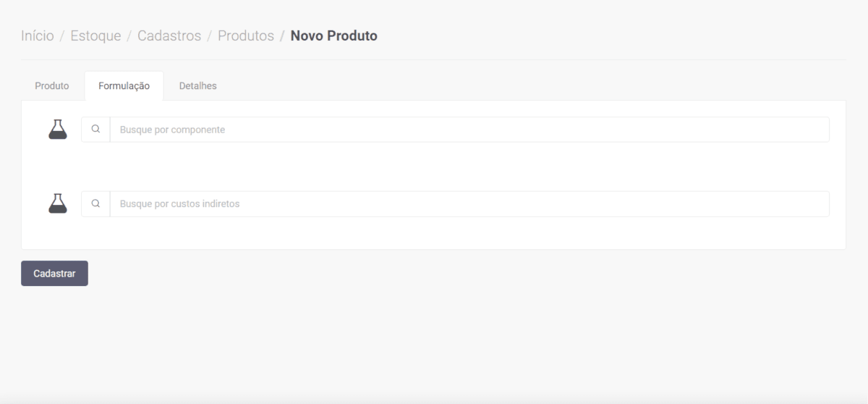Click the slash between Início and Estoque

(x=62, y=35)
